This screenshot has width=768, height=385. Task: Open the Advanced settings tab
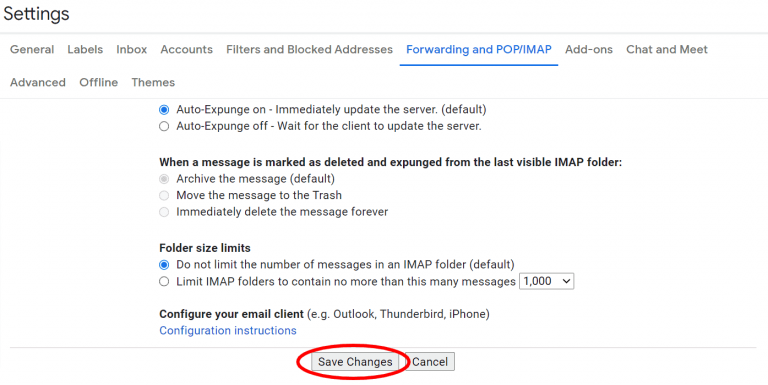coord(38,82)
